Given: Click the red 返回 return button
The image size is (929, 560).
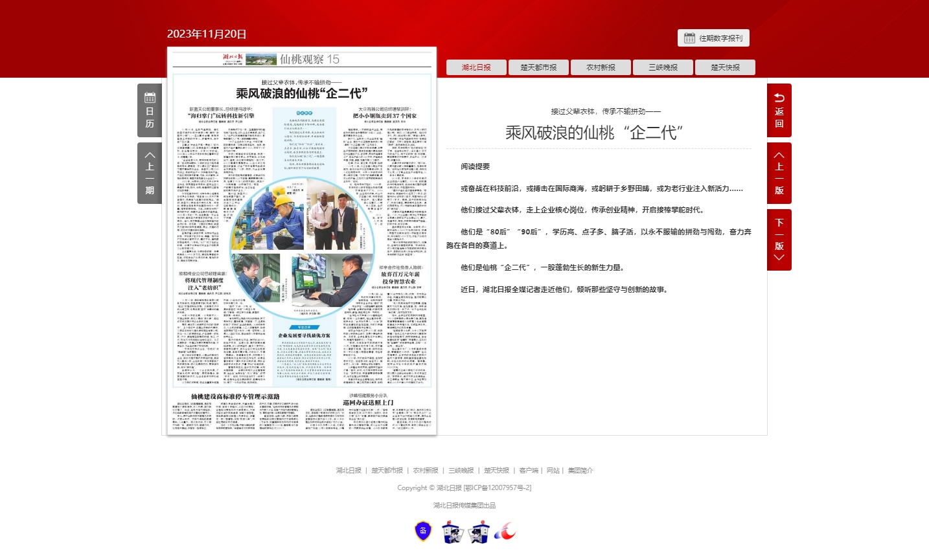Looking at the screenshot, I should [x=779, y=110].
